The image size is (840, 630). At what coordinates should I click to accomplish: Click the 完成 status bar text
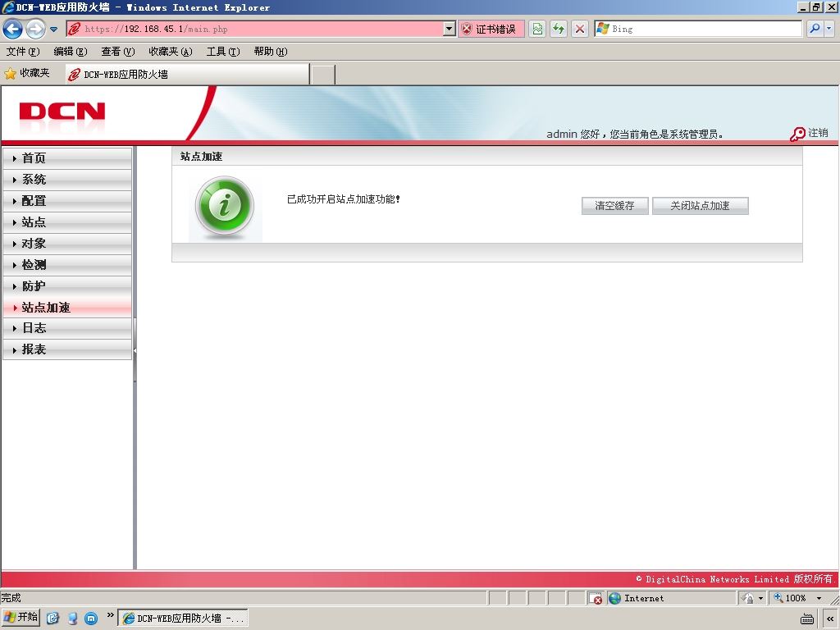(11, 598)
